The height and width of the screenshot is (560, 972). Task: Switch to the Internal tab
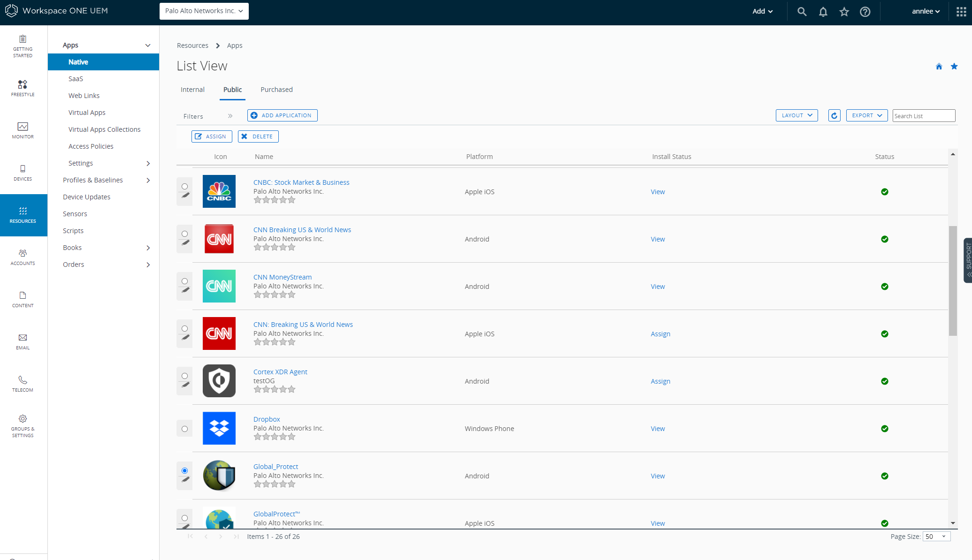(192, 90)
